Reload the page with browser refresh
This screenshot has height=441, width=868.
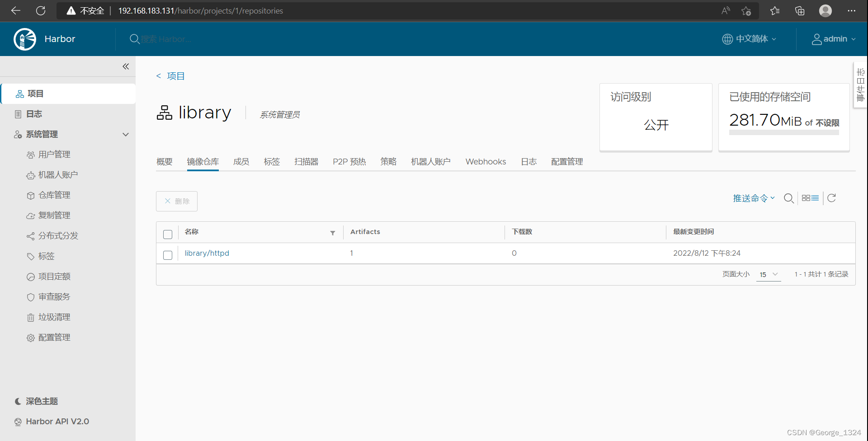41,10
